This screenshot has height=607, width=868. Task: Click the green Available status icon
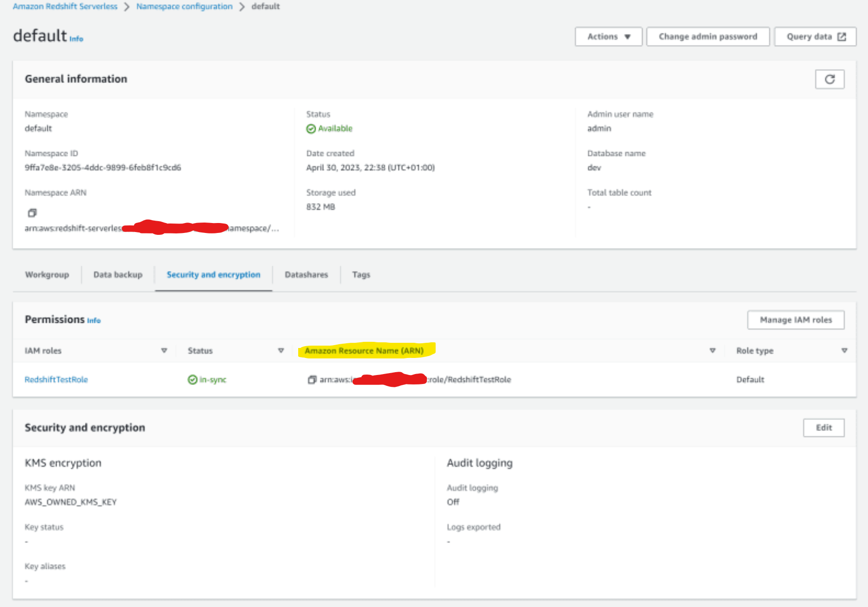click(311, 129)
